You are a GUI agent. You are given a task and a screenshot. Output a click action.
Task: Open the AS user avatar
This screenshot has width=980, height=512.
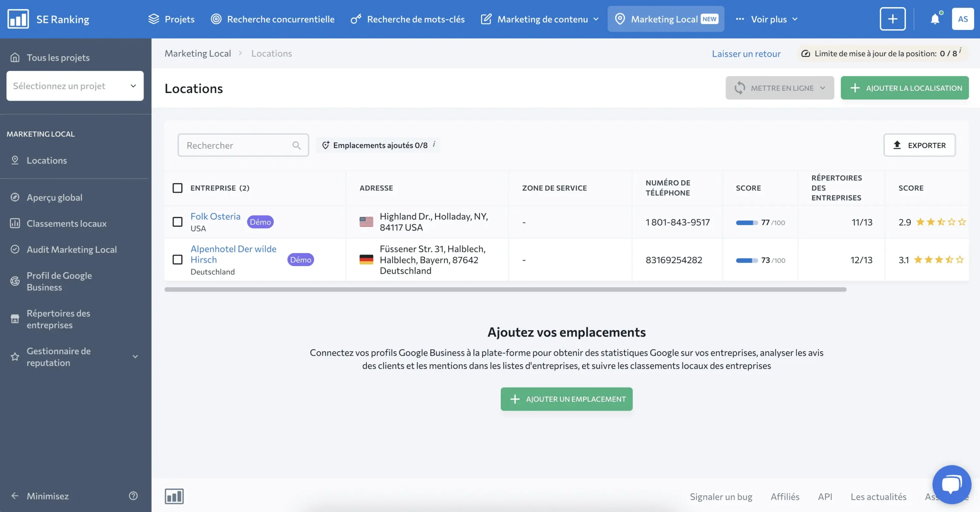coord(962,19)
